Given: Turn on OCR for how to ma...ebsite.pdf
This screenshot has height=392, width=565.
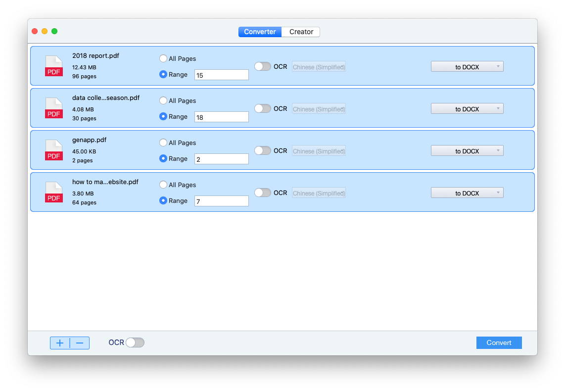Looking at the screenshot, I should (x=263, y=193).
